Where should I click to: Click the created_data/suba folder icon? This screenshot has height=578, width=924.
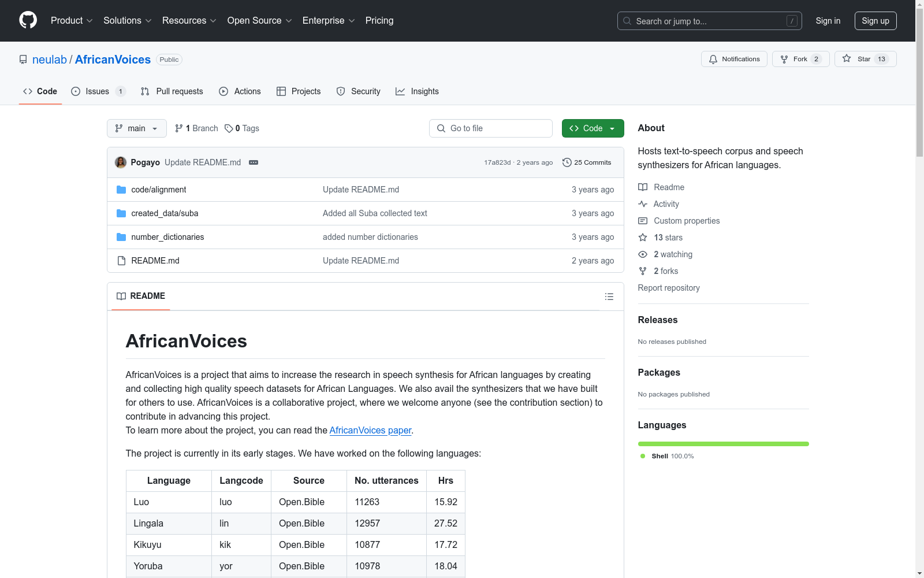tap(121, 213)
